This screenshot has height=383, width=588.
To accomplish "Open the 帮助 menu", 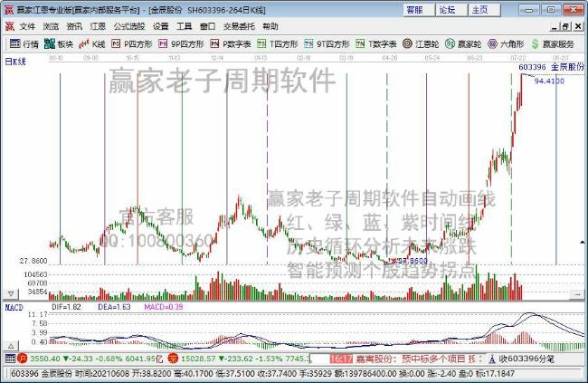I will tap(270, 26).
